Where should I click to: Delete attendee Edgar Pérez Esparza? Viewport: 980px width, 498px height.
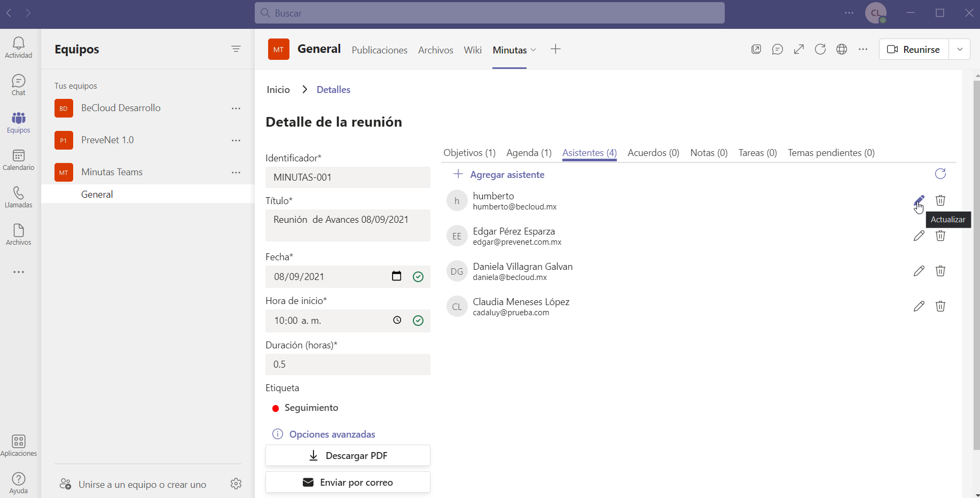coord(940,236)
